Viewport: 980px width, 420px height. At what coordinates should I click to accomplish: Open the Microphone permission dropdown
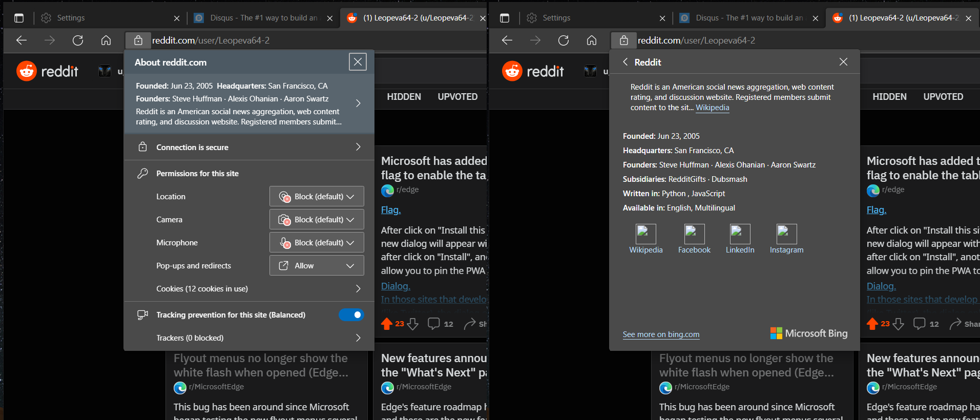tap(317, 243)
